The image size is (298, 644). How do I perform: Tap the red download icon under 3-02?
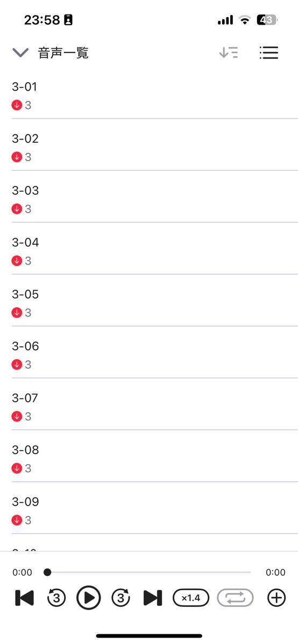tap(17, 157)
